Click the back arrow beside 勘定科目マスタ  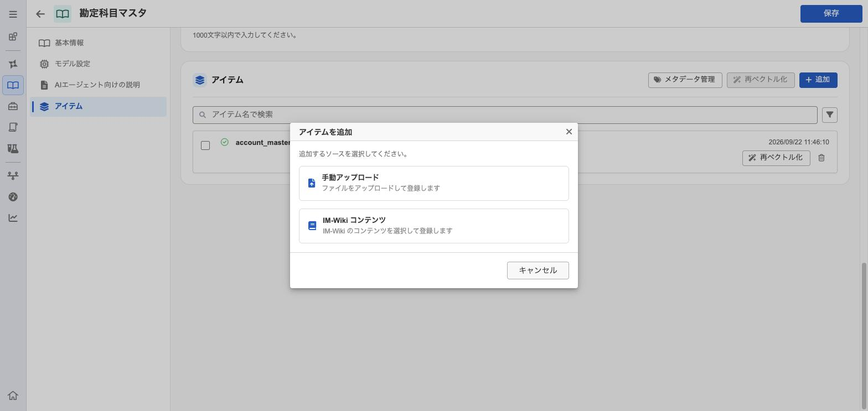click(40, 14)
